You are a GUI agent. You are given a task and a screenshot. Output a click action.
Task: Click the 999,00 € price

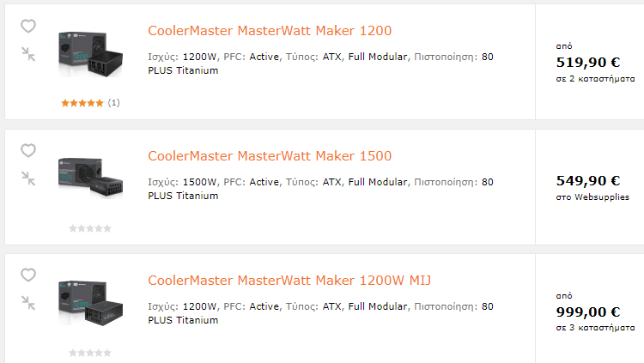coord(587,312)
